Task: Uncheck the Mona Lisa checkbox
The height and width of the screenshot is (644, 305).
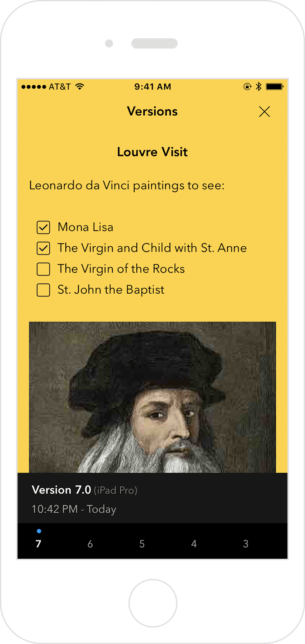Action: pos(43,227)
